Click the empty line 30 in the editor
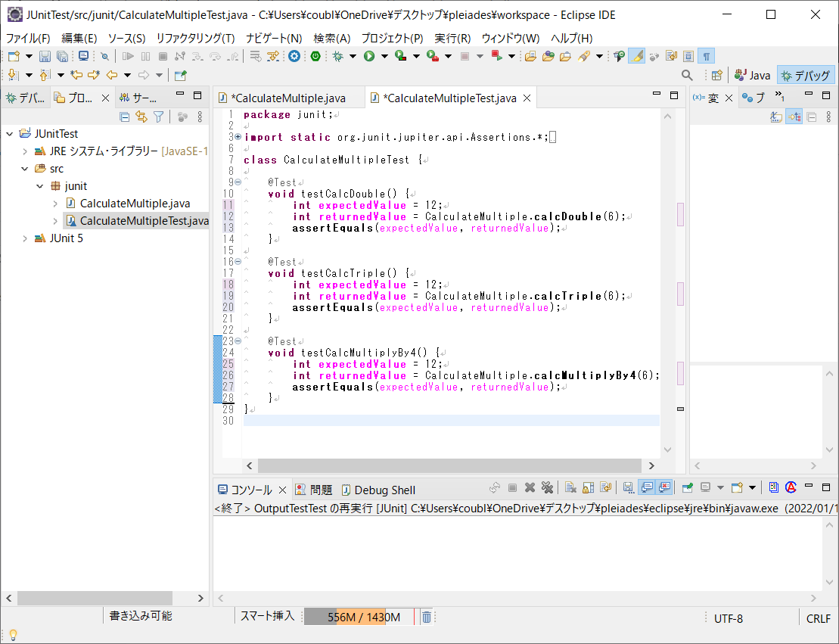Screen dimensions: 839x644 [x=451, y=421]
